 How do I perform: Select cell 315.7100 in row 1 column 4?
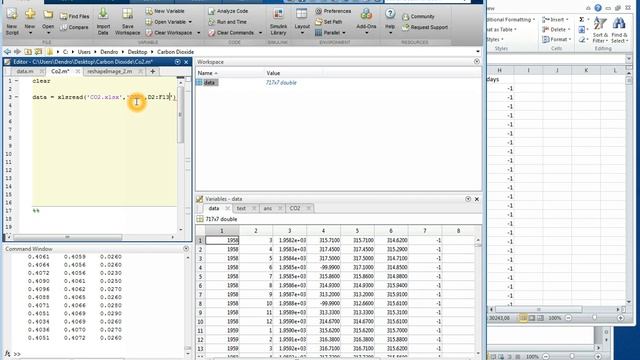[x=323, y=240]
